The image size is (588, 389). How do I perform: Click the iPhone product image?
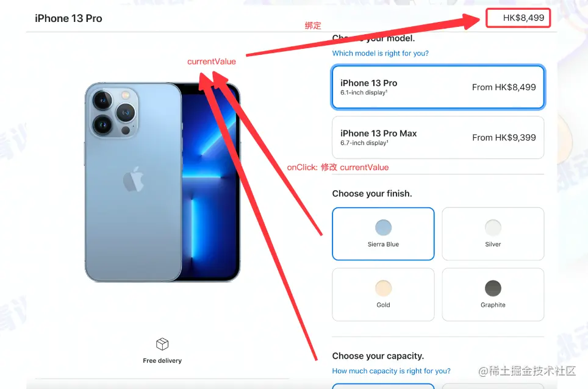[x=162, y=182]
